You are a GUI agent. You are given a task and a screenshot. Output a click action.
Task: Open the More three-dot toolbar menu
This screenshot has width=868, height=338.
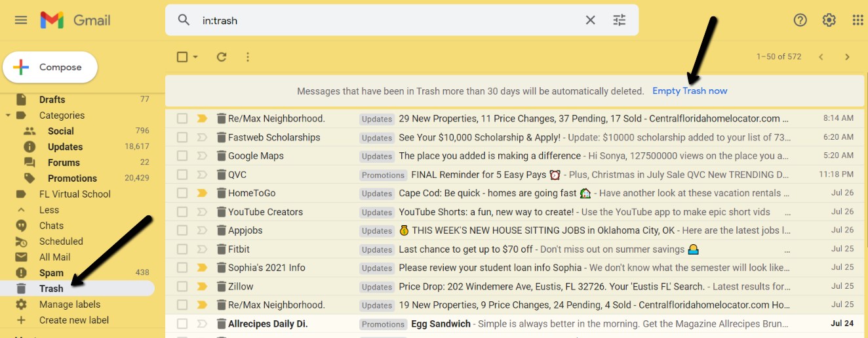coord(248,57)
